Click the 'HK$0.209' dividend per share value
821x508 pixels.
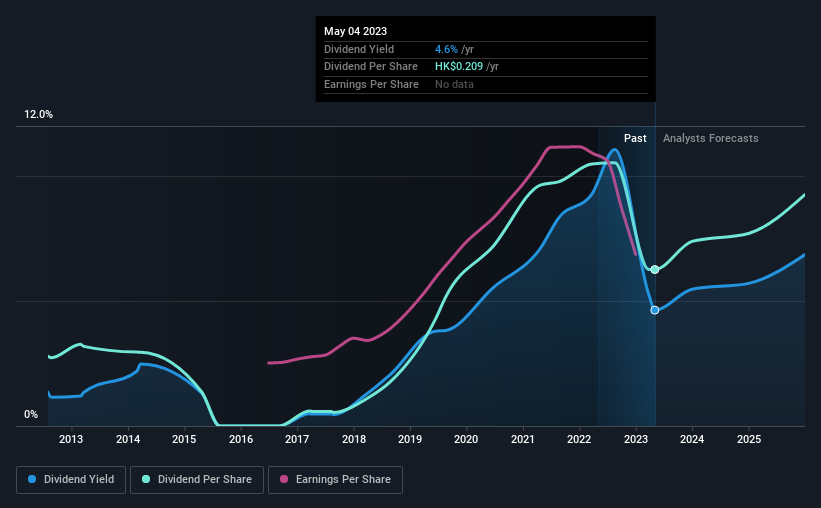459,67
